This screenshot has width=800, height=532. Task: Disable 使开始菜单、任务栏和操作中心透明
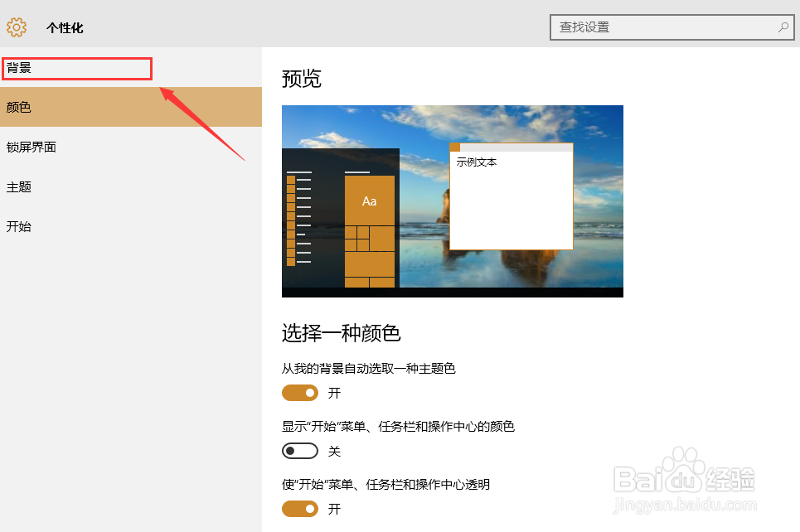[x=300, y=508]
